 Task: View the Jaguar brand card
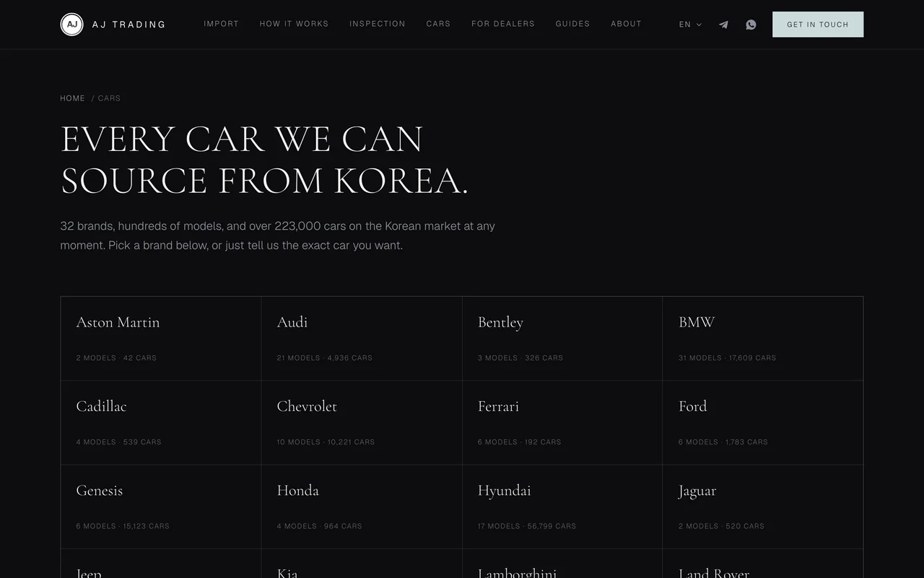click(x=763, y=507)
